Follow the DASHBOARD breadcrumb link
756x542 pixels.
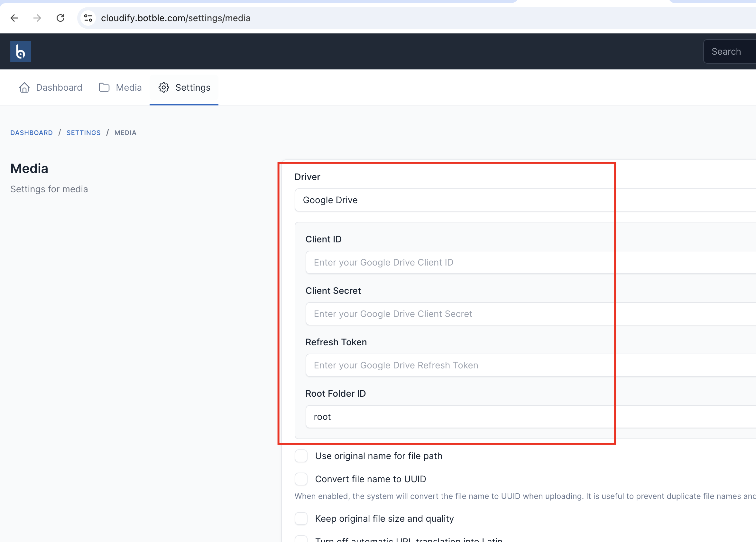coord(31,132)
